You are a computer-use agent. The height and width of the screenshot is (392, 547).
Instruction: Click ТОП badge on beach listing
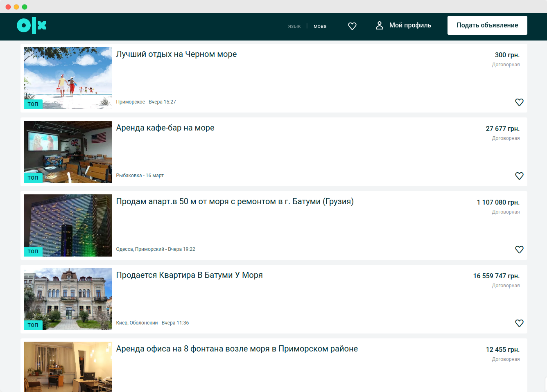[33, 104]
